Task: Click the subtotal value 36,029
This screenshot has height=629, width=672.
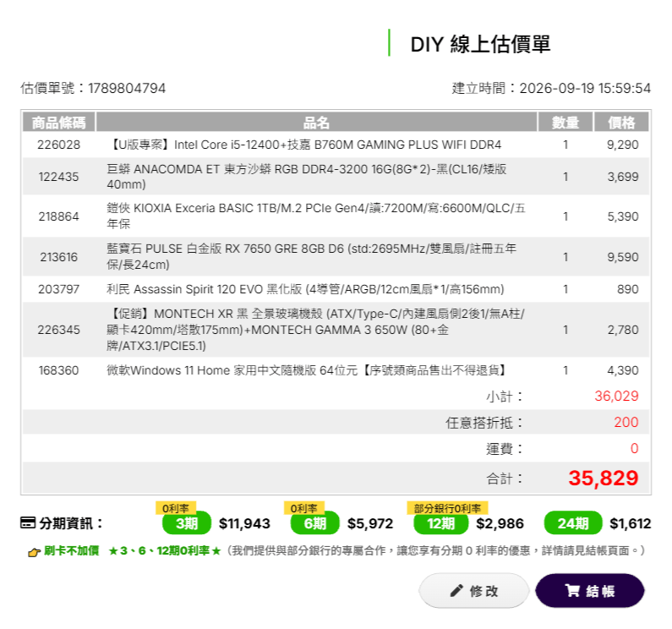Action: [x=616, y=396]
